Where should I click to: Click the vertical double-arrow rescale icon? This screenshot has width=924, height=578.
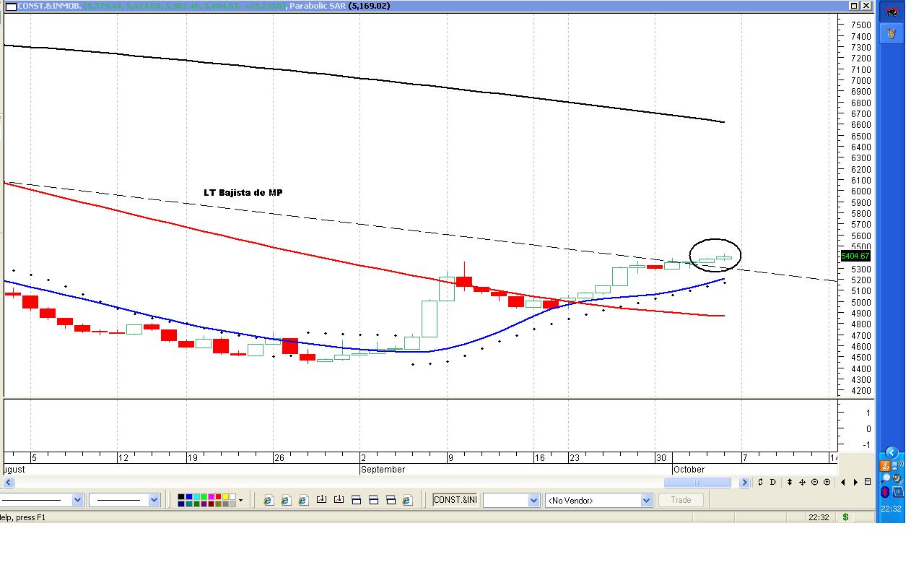pyautogui.click(x=790, y=482)
